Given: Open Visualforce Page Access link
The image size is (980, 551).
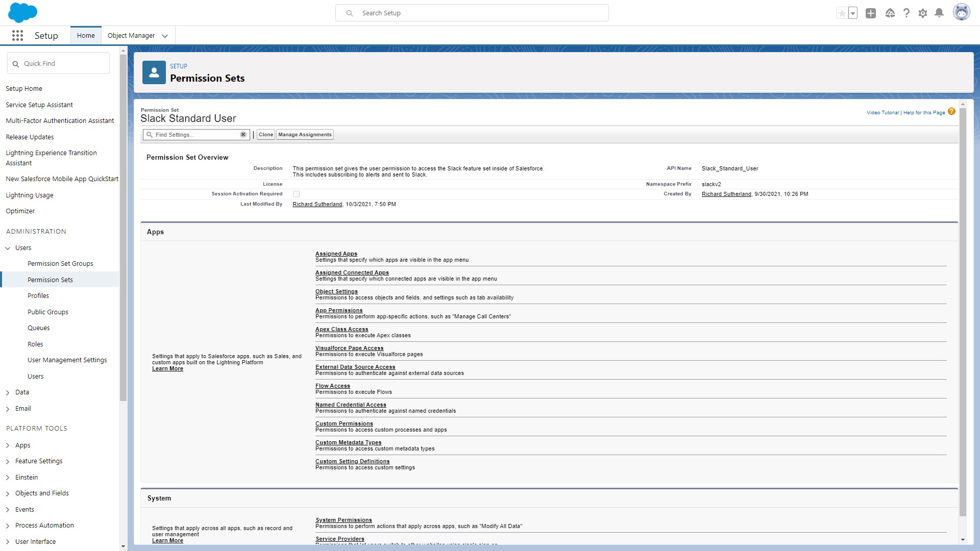Looking at the screenshot, I should 349,348.
